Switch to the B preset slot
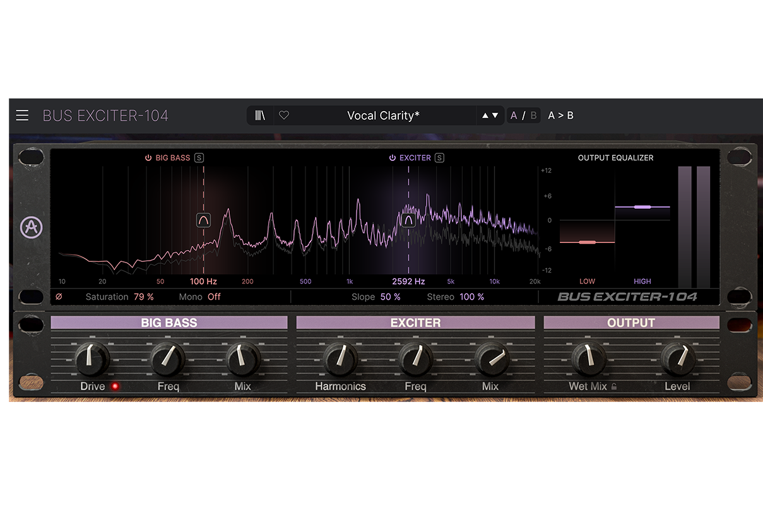This screenshot has width=763, height=532. point(533,115)
